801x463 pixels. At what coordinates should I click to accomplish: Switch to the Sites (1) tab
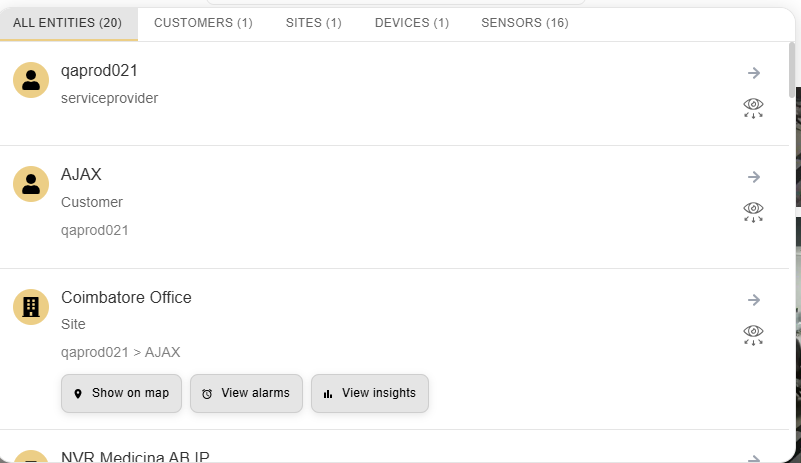314,23
